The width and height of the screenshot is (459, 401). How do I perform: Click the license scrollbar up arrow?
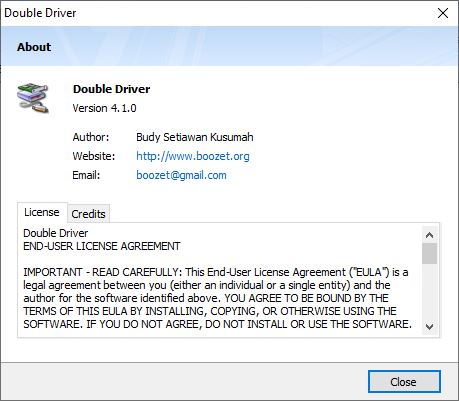click(x=429, y=235)
